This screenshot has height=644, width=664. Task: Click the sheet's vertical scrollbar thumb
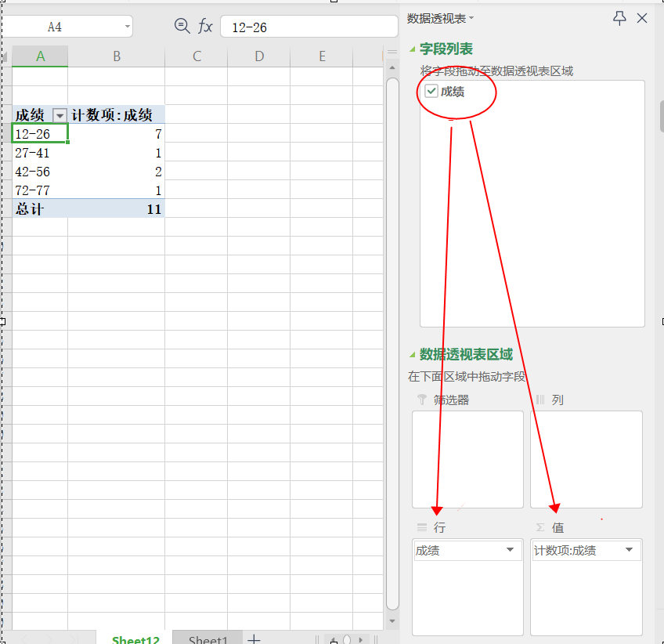(392, 343)
